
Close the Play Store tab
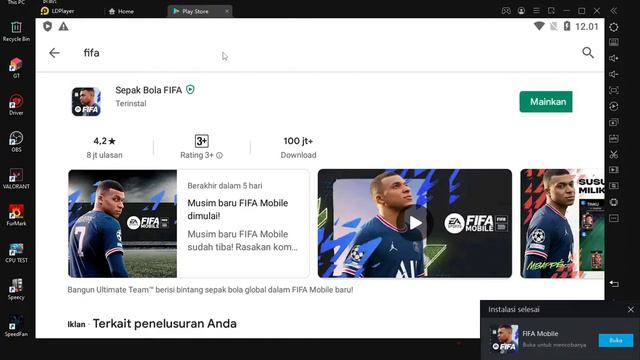tap(227, 11)
